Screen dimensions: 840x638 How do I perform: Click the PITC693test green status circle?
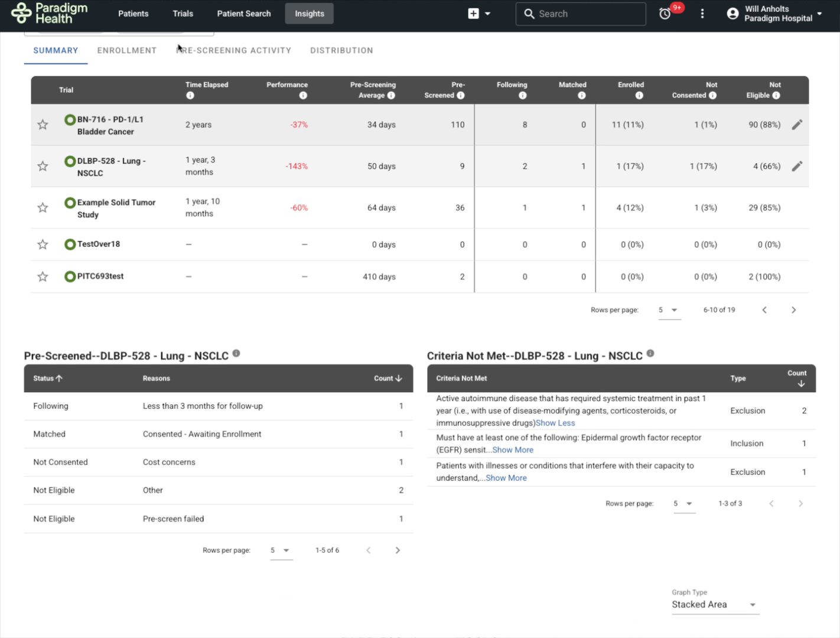tap(70, 276)
